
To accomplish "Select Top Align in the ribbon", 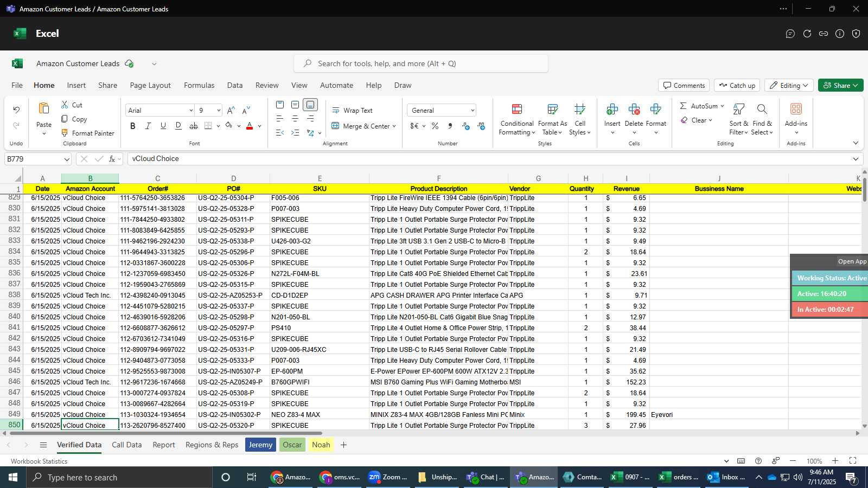I will click(280, 105).
